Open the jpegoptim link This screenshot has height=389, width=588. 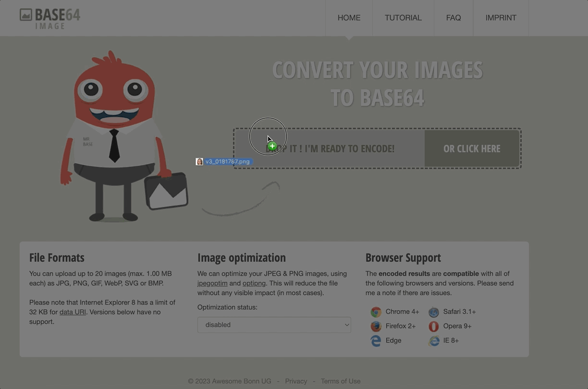click(x=212, y=283)
